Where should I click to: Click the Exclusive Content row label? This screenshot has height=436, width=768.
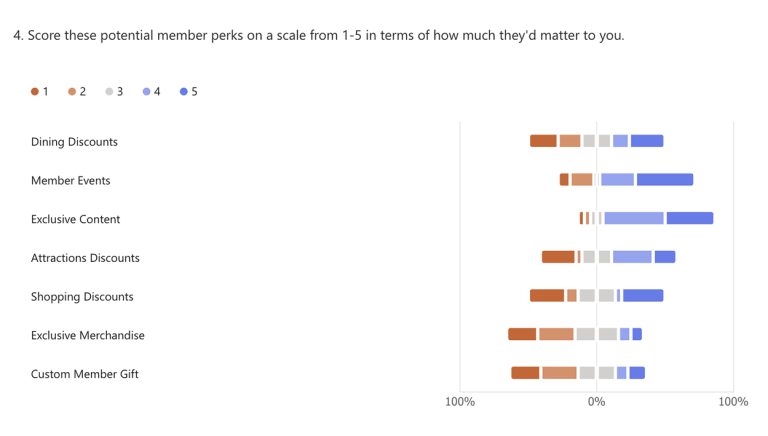76,219
